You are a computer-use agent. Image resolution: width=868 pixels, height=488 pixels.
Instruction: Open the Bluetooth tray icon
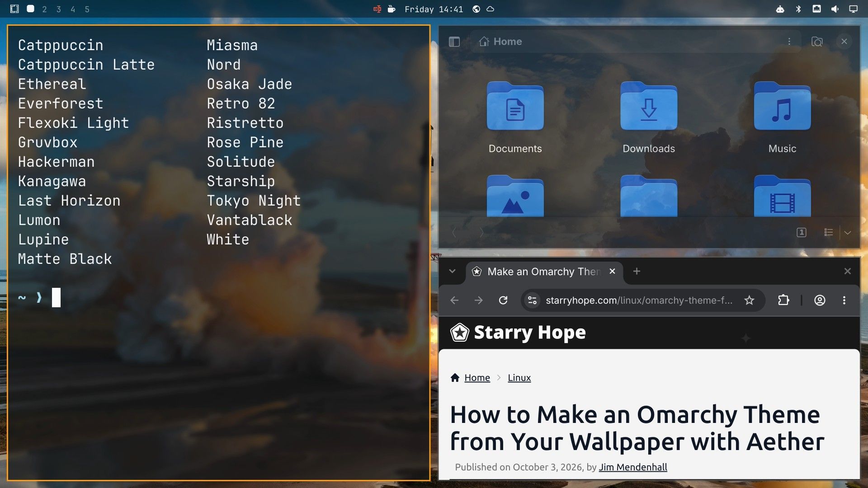point(798,9)
